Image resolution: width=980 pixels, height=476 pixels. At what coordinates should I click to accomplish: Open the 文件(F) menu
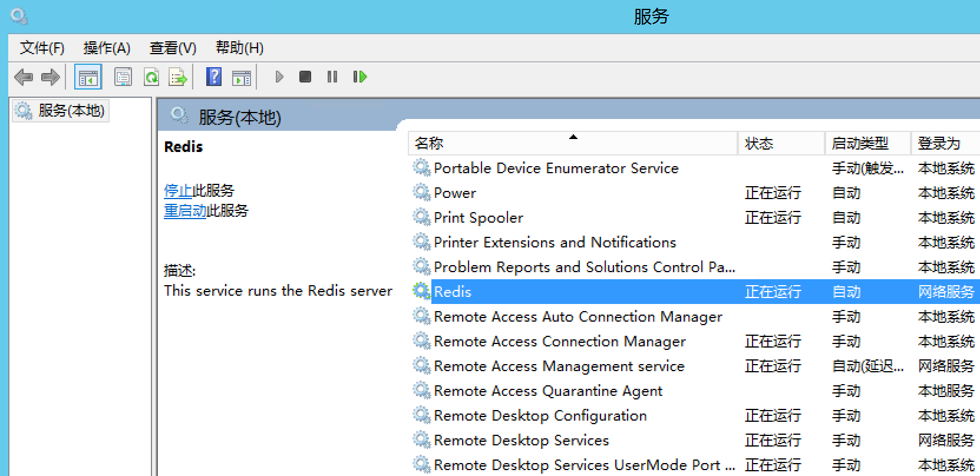click(x=42, y=48)
